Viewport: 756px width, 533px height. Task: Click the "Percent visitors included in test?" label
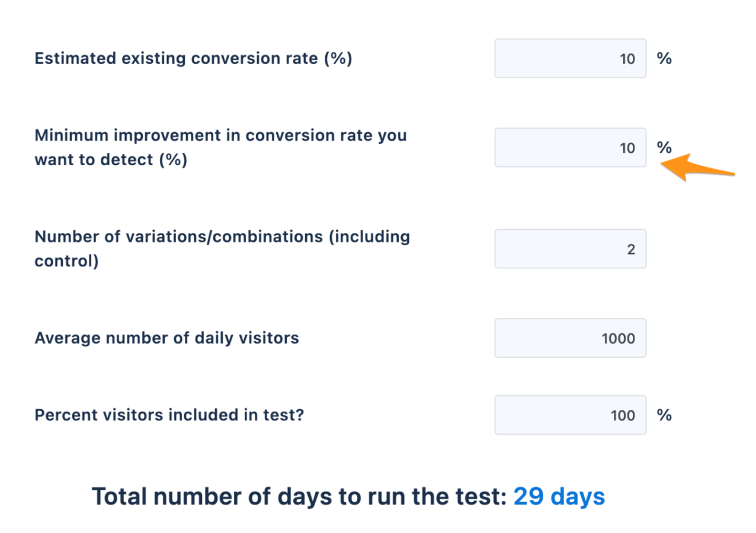click(169, 415)
